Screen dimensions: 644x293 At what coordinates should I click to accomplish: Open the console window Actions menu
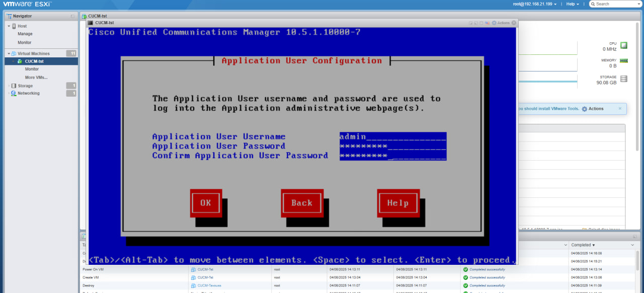(x=504, y=23)
